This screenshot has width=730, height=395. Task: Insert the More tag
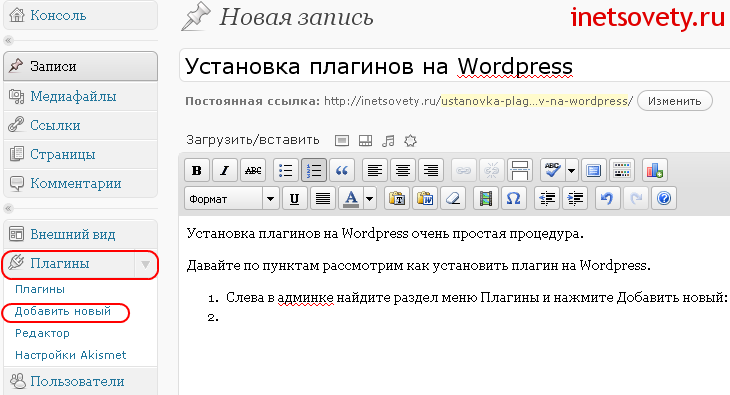coord(520,170)
